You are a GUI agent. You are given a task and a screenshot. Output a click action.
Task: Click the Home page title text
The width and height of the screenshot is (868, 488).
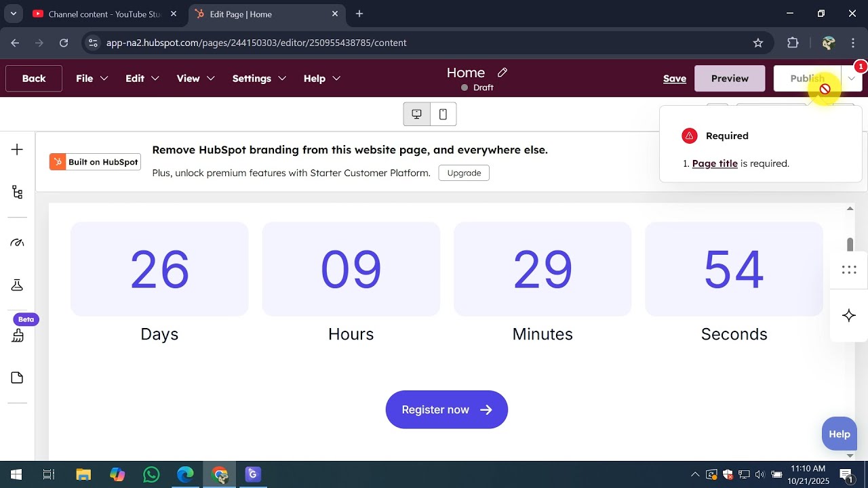point(466,73)
